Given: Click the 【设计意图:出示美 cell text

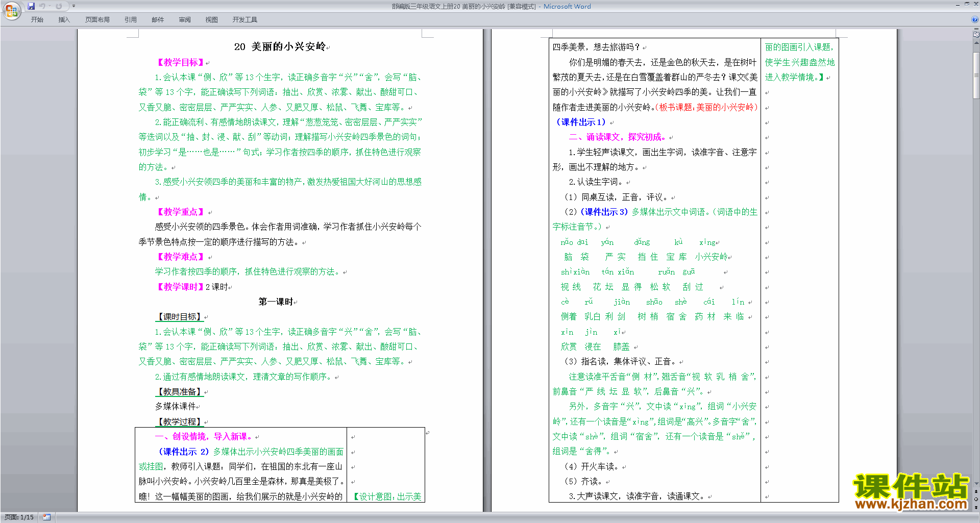Looking at the screenshot, I should [387, 496].
